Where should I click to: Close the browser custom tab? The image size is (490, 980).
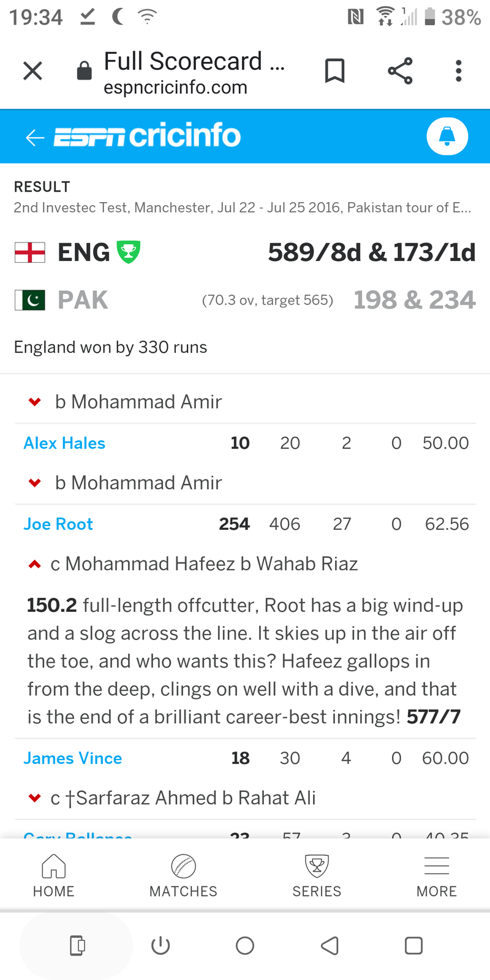[32, 71]
